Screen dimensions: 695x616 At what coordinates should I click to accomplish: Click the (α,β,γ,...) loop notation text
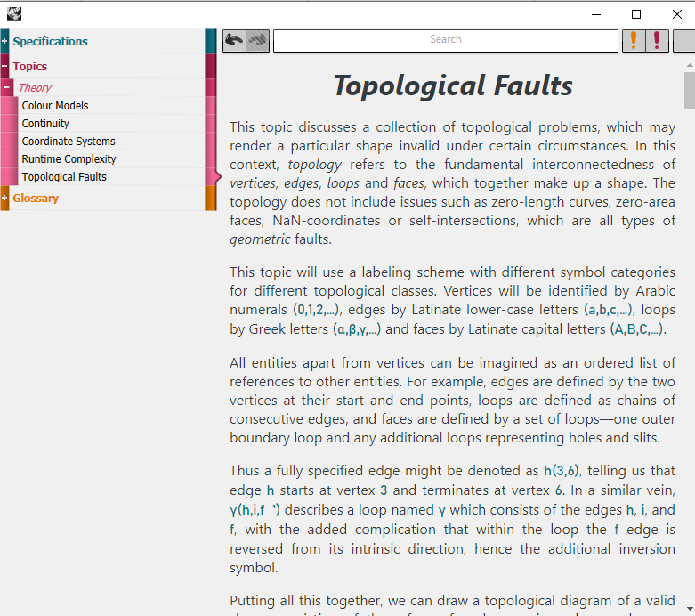point(357,329)
